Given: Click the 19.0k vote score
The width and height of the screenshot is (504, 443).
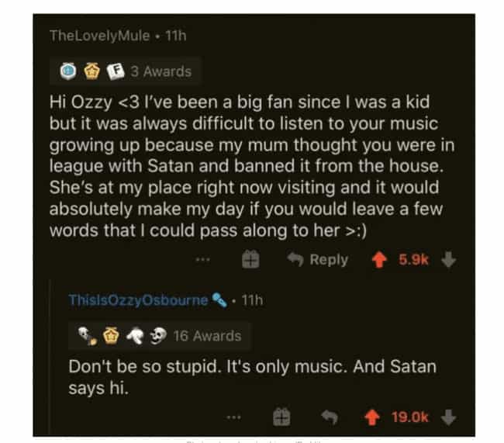Looking at the screenshot, I should pyautogui.click(x=410, y=417).
